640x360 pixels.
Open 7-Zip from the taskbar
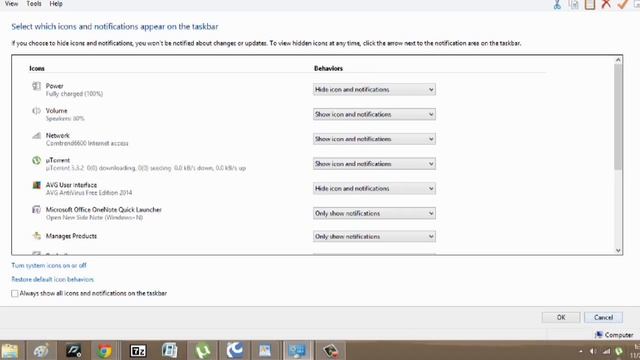coord(138,351)
